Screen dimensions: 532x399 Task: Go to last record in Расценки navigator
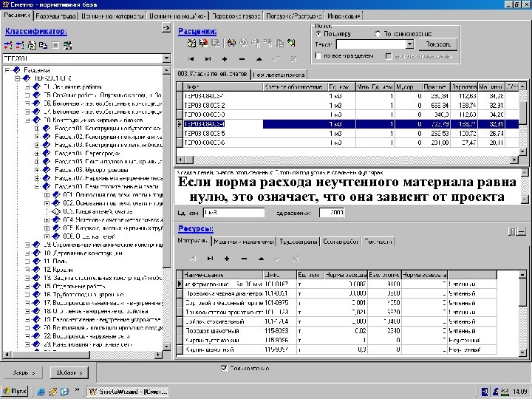click(x=208, y=59)
